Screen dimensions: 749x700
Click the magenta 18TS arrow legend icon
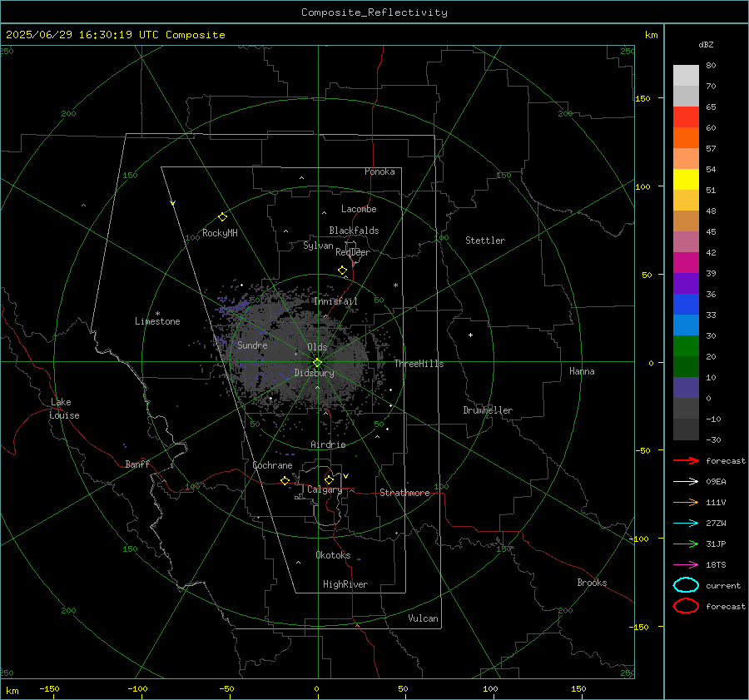pos(686,565)
